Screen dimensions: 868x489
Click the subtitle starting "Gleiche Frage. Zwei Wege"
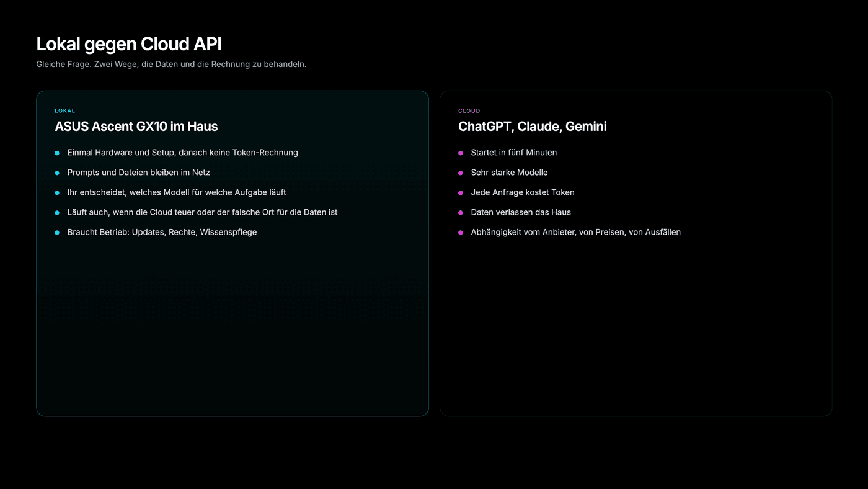click(x=171, y=64)
